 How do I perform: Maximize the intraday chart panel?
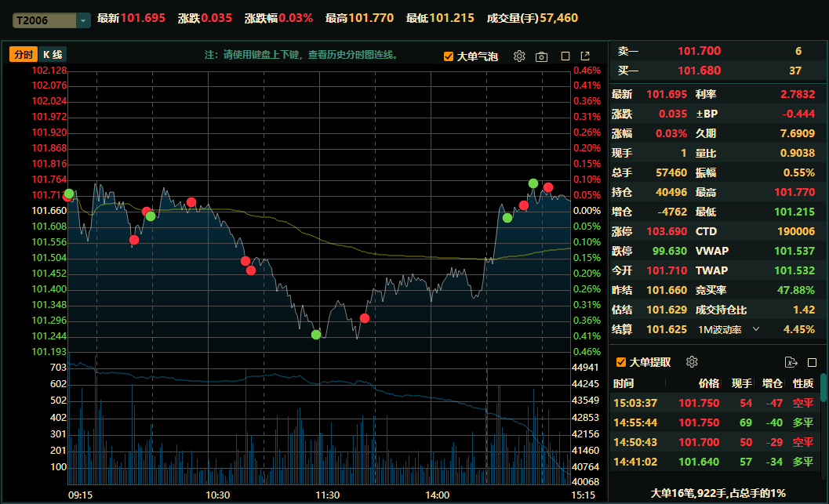click(565, 56)
